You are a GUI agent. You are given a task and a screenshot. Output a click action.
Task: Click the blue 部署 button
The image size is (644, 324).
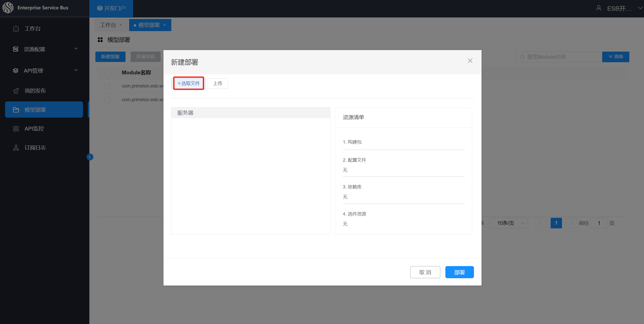(459, 272)
